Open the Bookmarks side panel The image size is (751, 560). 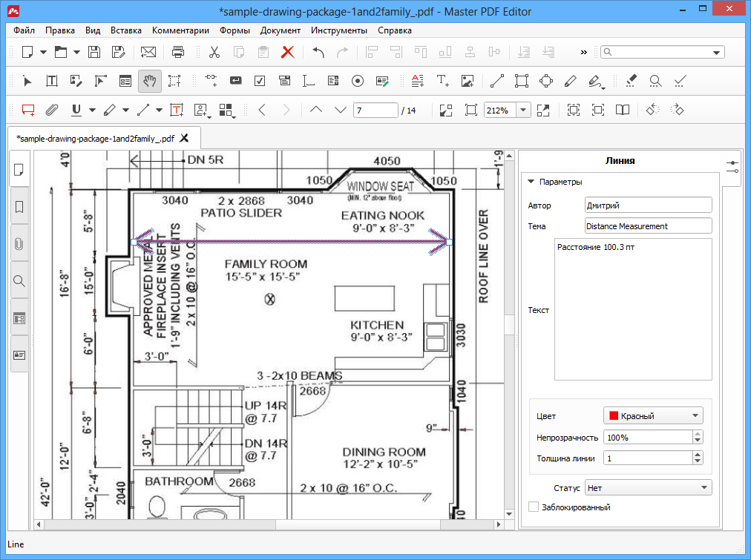[19, 207]
